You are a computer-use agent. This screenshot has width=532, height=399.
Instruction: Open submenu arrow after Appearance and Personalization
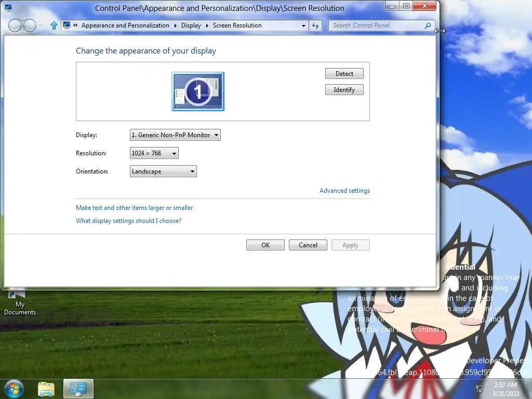176,25
